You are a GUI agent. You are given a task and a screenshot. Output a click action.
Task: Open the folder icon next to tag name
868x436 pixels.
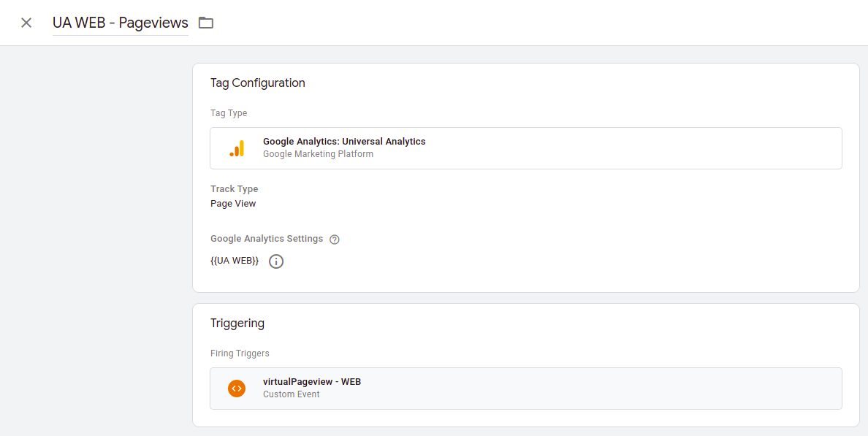pos(205,23)
